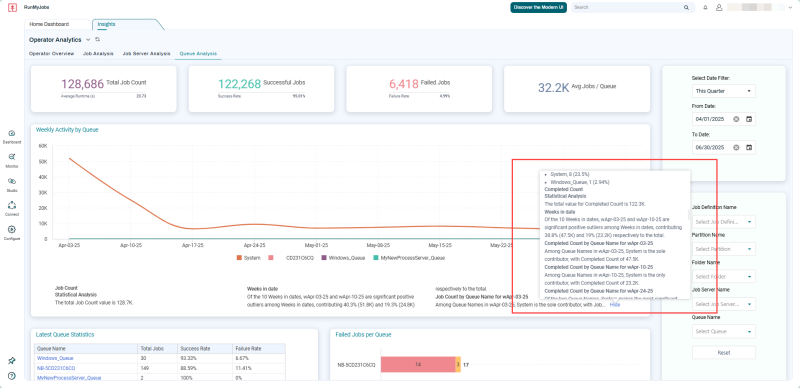Click the 93.33% success rate cell
The image size is (800, 388).
click(205, 358)
